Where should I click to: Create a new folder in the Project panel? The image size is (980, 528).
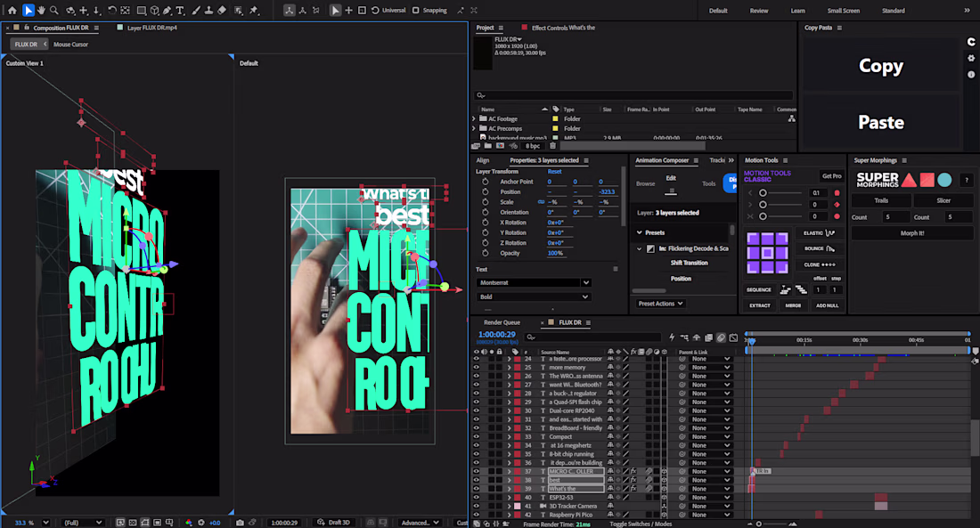pos(487,146)
